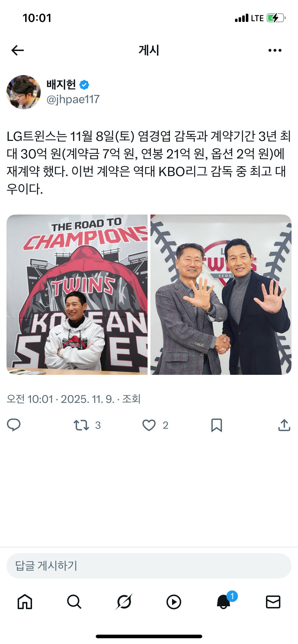
Task: Tap the 답글 게시하기 reply field
Action: [x=149, y=566]
